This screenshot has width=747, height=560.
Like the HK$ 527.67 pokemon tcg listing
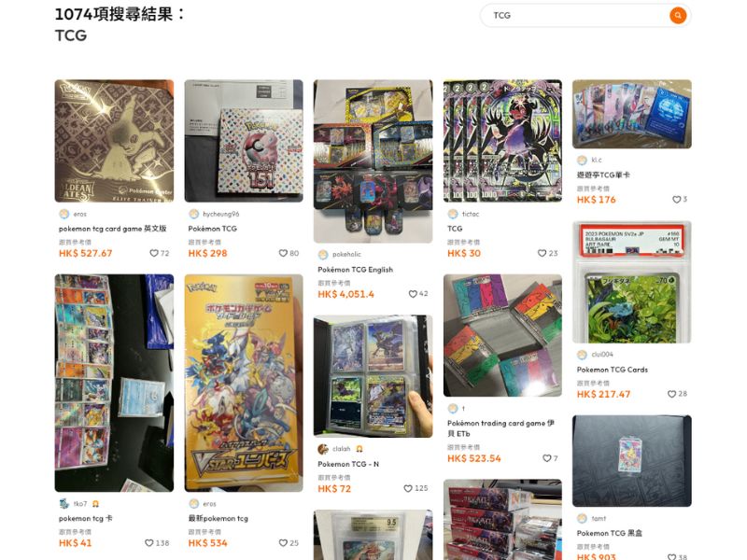154,253
